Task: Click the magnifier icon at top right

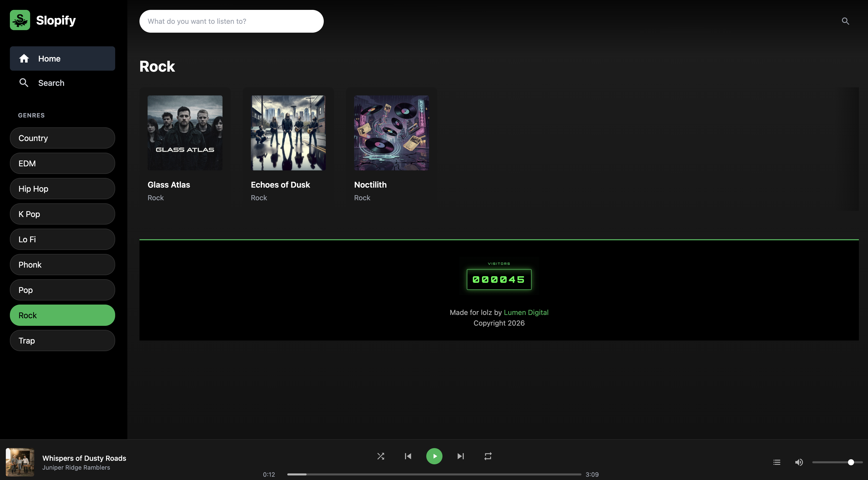Action: pos(845,21)
